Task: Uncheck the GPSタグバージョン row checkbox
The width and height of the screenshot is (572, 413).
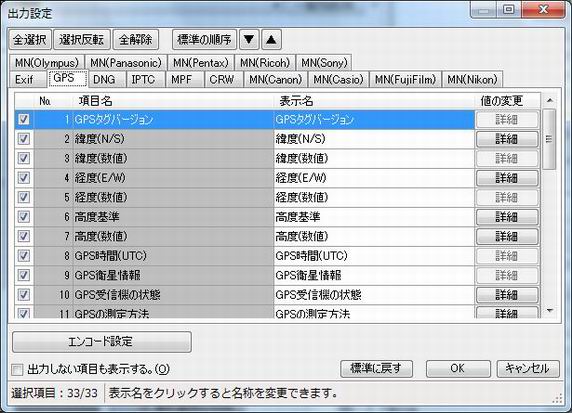Action: pos(24,119)
